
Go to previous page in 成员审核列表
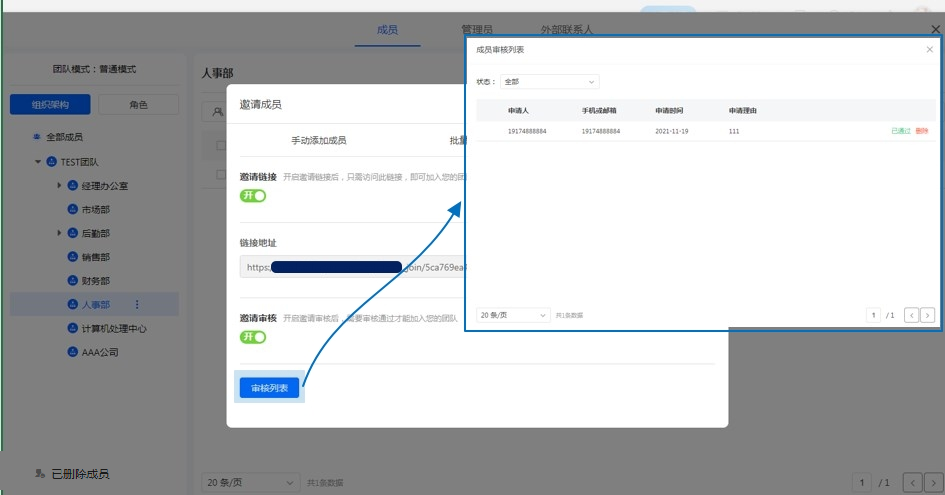pos(911,315)
